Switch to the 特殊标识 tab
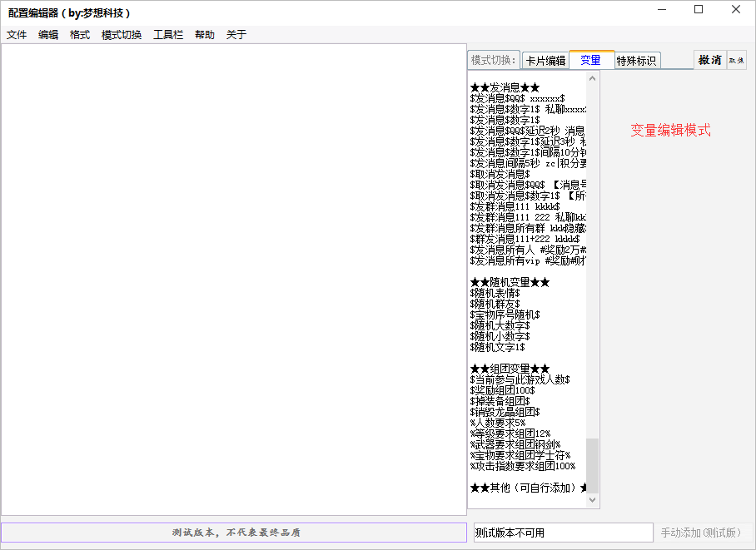The width and height of the screenshot is (756, 550). pyautogui.click(x=637, y=59)
